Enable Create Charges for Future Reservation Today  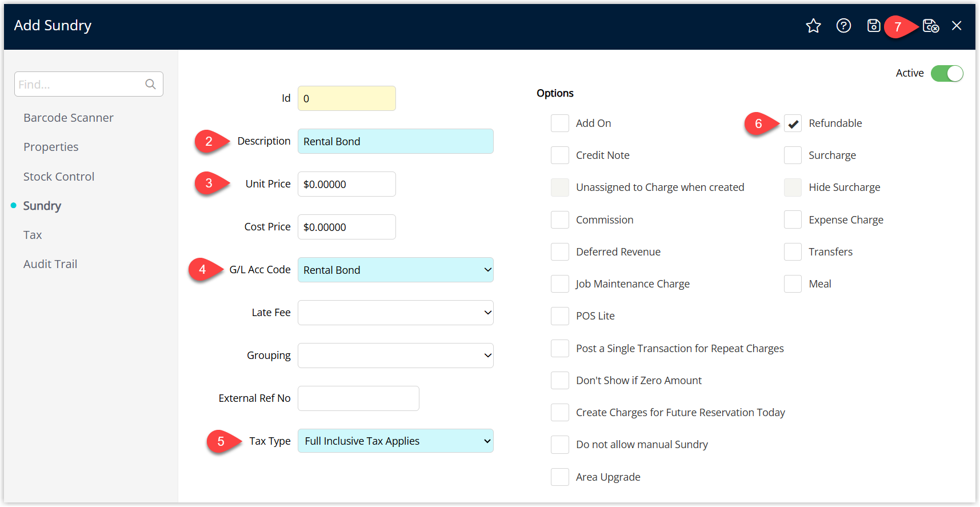pos(560,413)
